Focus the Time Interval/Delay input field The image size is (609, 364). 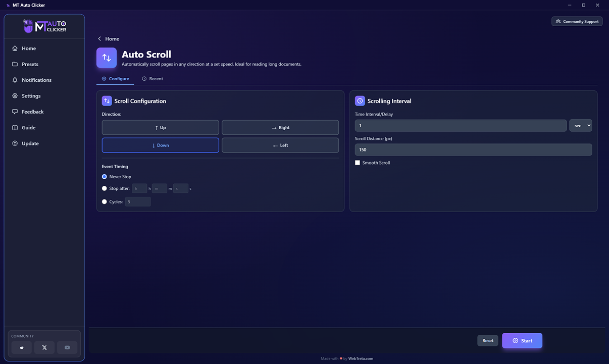(x=461, y=125)
